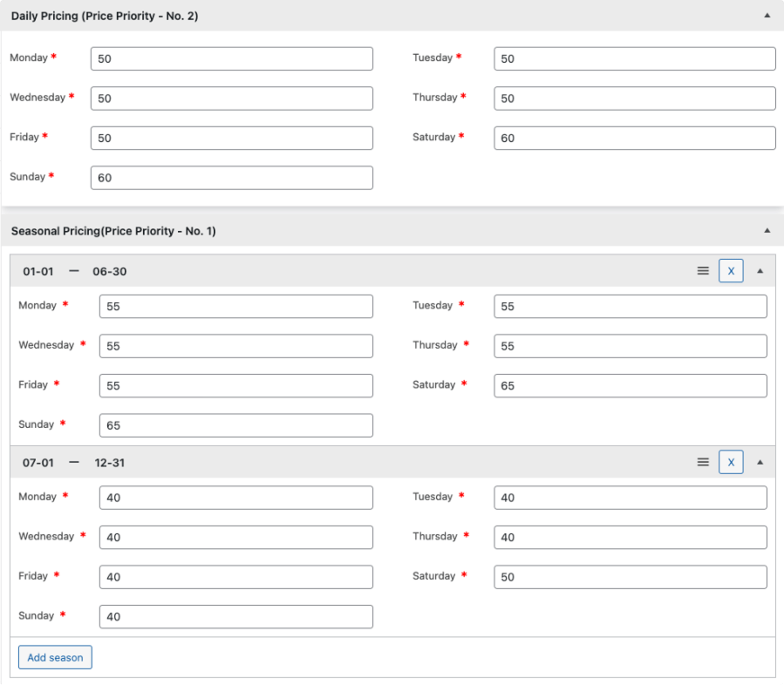Delete the 07-01 to 12-31 season
The width and height of the screenshot is (784, 685).
point(731,462)
